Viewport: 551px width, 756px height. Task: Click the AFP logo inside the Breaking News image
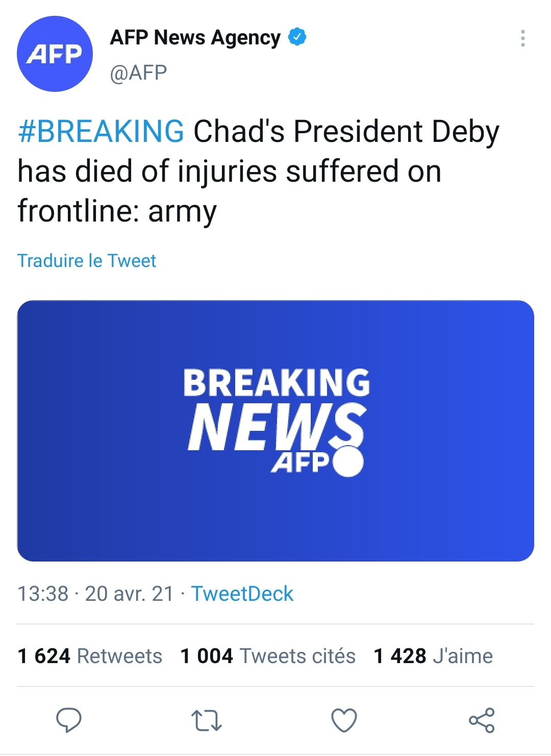click(316, 462)
